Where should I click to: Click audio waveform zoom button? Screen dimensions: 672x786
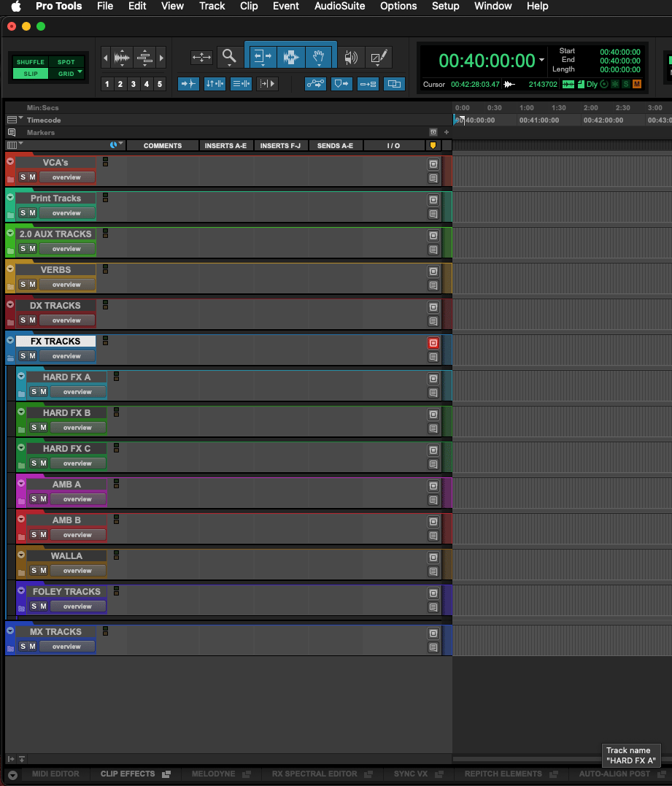(x=122, y=58)
